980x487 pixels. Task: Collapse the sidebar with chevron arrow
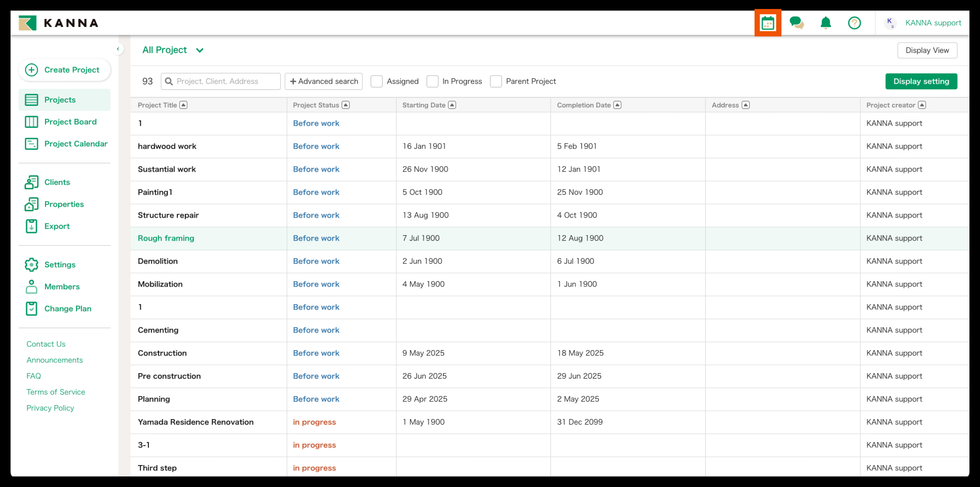118,49
